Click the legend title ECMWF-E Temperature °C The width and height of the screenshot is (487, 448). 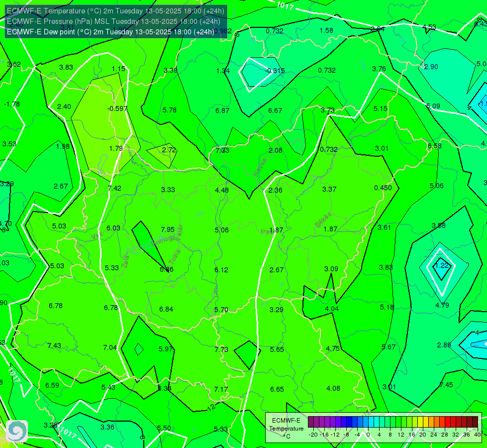[x=286, y=429]
